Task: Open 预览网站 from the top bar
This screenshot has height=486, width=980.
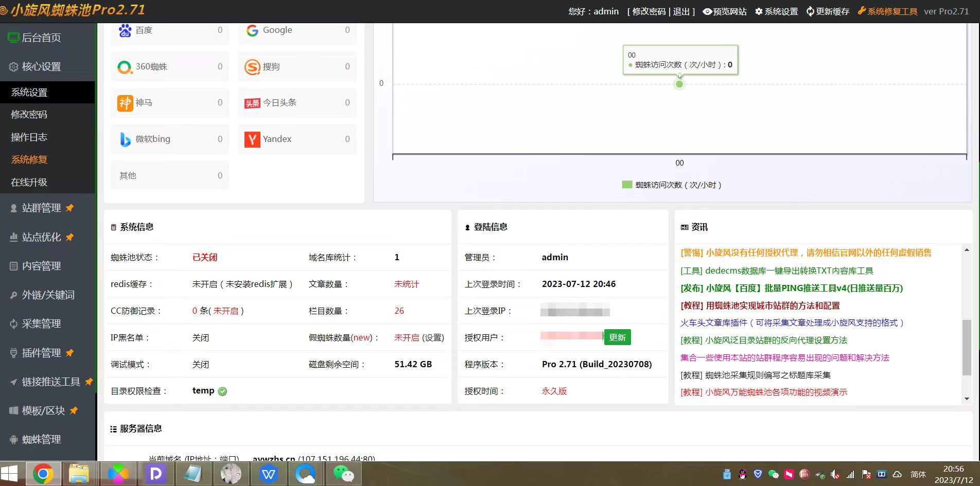Action: coord(725,11)
